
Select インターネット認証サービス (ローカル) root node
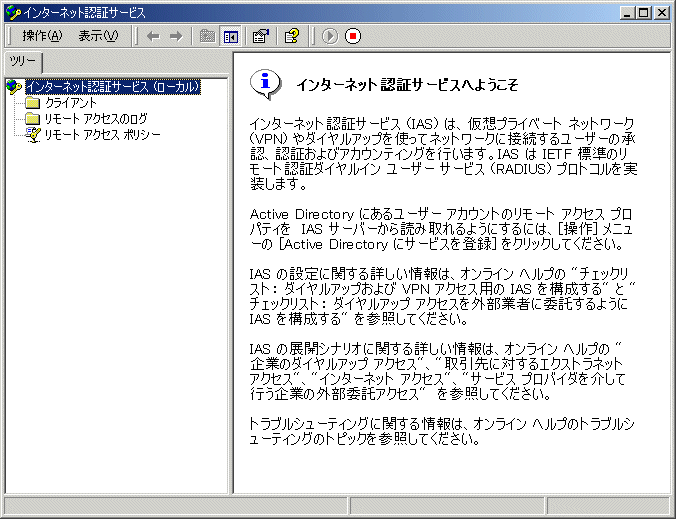click(x=113, y=87)
